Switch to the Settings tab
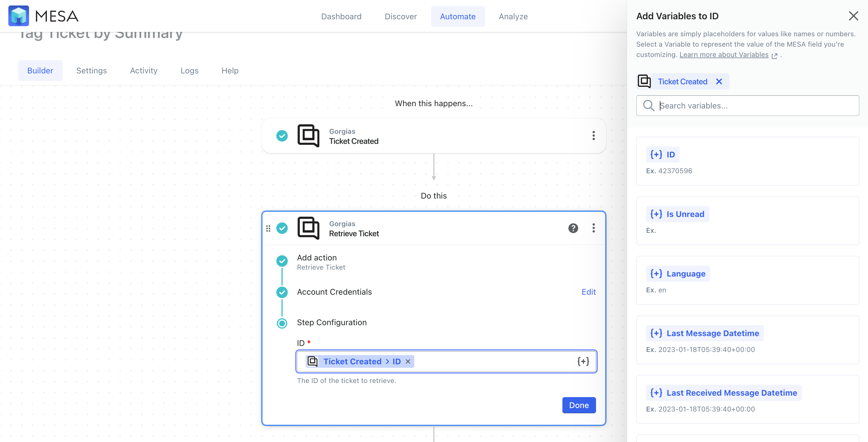The width and height of the screenshot is (868, 442). [x=91, y=71]
